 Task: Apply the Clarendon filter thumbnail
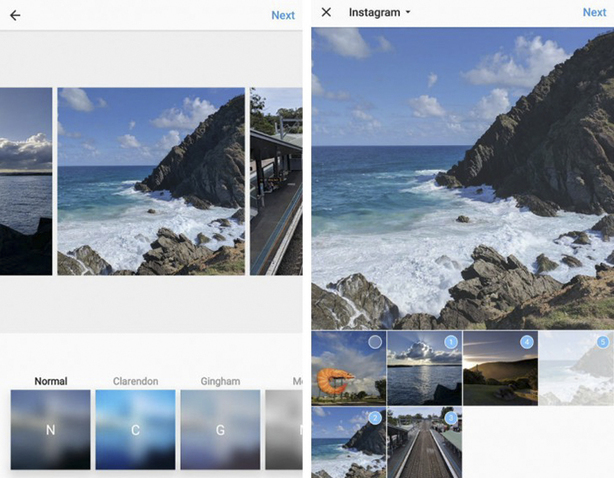pyautogui.click(x=135, y=429)
